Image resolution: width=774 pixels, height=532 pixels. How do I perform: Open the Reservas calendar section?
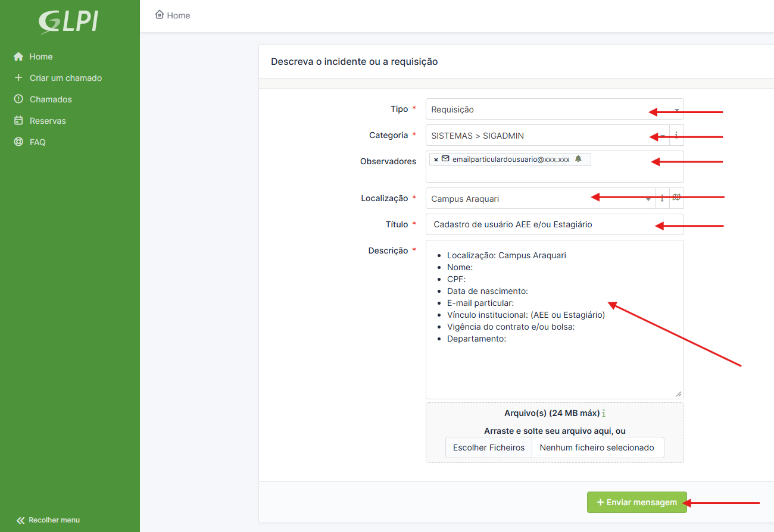coord(48,121)
